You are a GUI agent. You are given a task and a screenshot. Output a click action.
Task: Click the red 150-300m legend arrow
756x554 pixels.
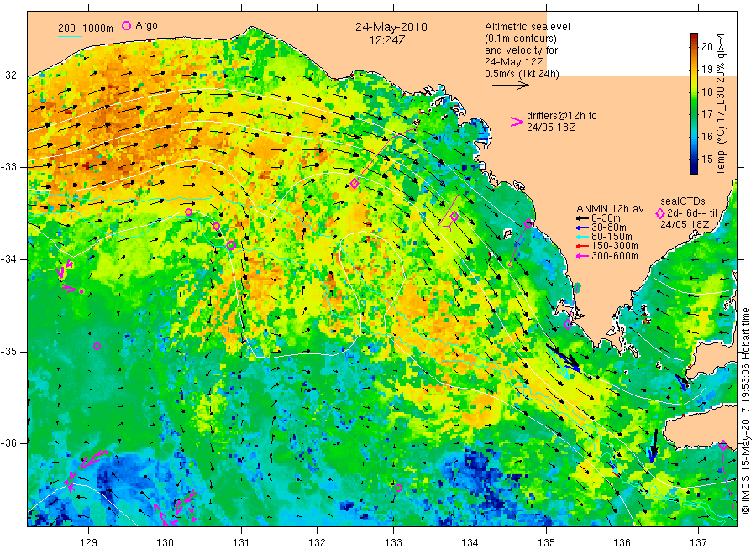click(582, 246)
